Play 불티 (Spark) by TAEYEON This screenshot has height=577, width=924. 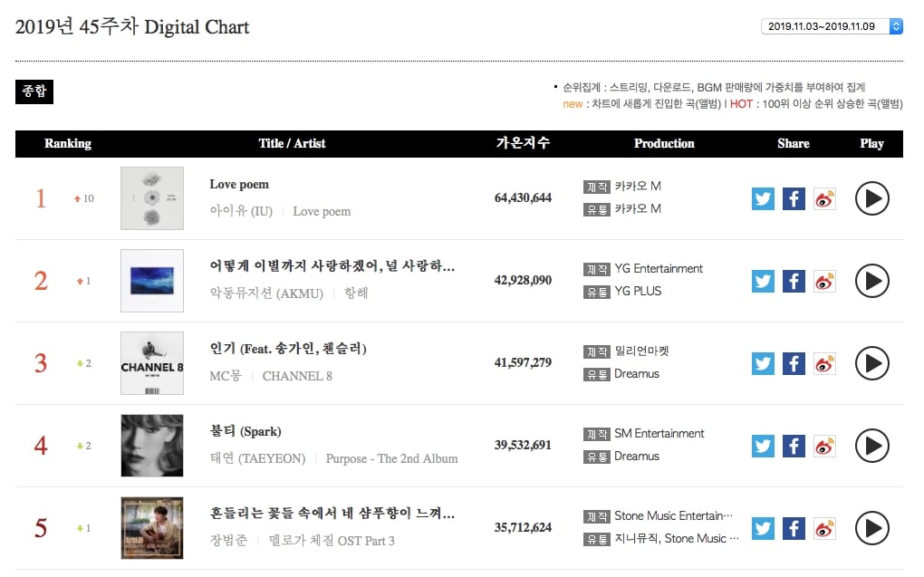pos(872,447)
